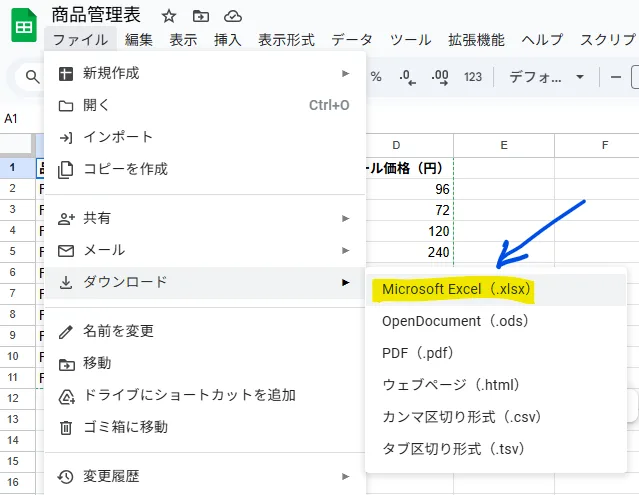This screenshot has width=639, height=495.
Task: Open the 編集 menu
Action: (x=139, y=40)
